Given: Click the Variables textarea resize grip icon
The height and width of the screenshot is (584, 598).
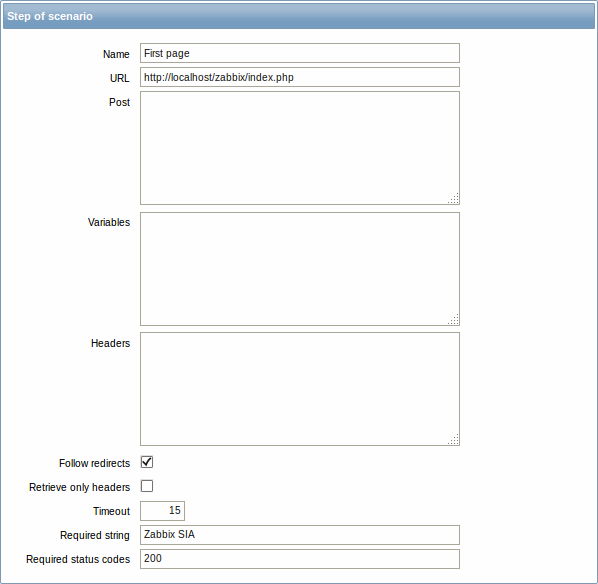Looking at the screenshot, I should pyautogui.click(x=453, y=319).
